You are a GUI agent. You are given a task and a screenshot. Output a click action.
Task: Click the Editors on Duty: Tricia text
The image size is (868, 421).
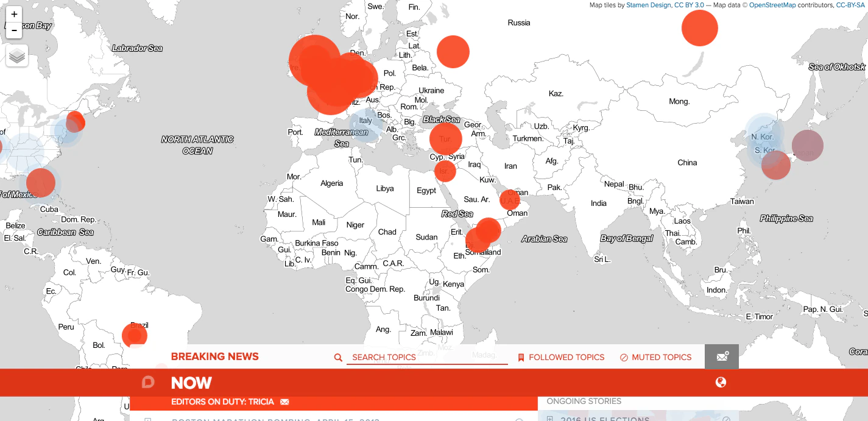(x=222, y=402)
